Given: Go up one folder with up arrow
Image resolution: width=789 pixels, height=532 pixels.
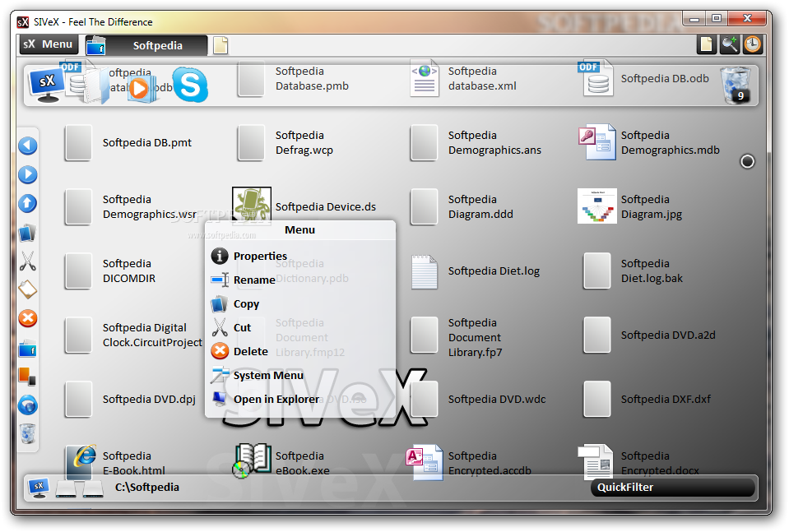Looking at the screenshot, I should pos(28,204).
